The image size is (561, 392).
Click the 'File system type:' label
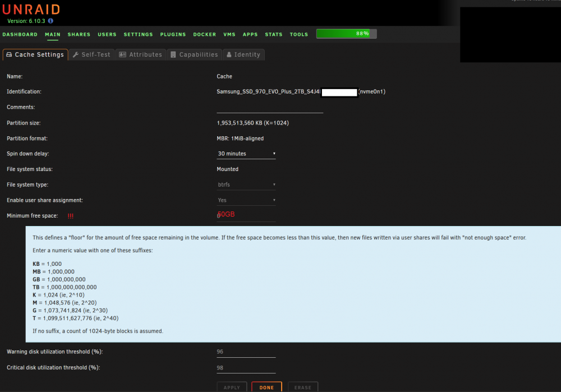click(27, 185)
